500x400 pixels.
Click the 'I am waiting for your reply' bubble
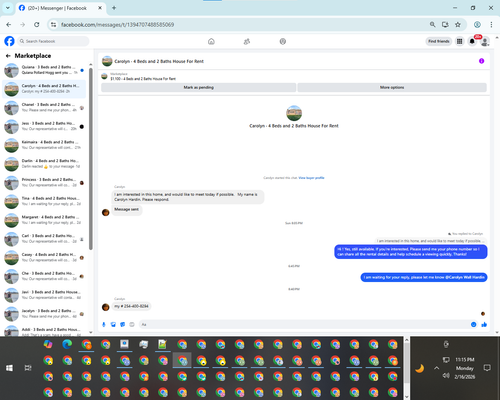pyautogui.click(x=424, y=277)
